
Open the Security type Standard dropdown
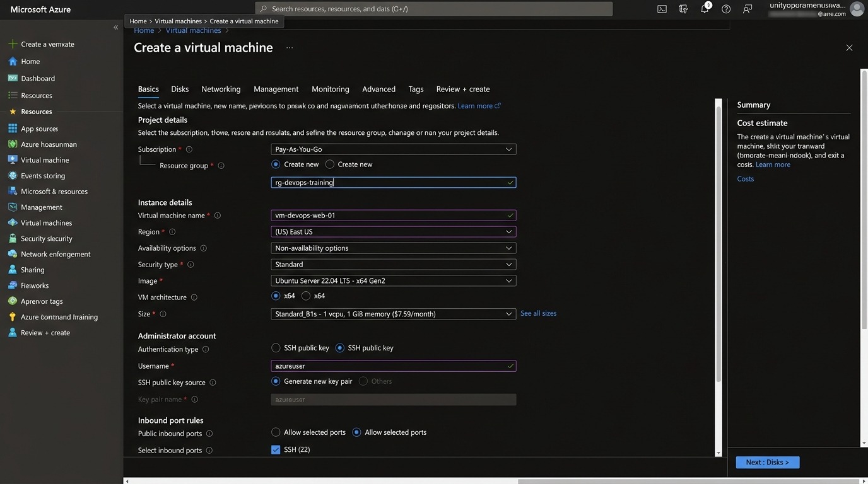(394, 265)
